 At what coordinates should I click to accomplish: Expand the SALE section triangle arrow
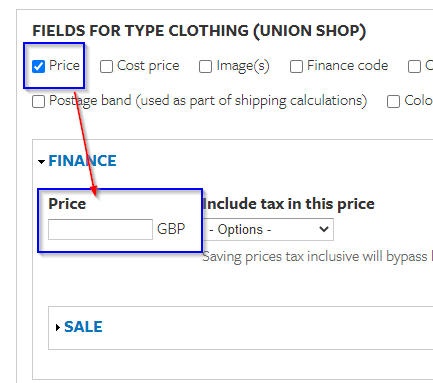tap(58, 327)
